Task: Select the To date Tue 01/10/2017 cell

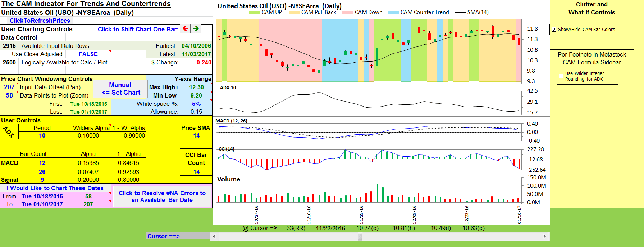Action: coord(42,204)
